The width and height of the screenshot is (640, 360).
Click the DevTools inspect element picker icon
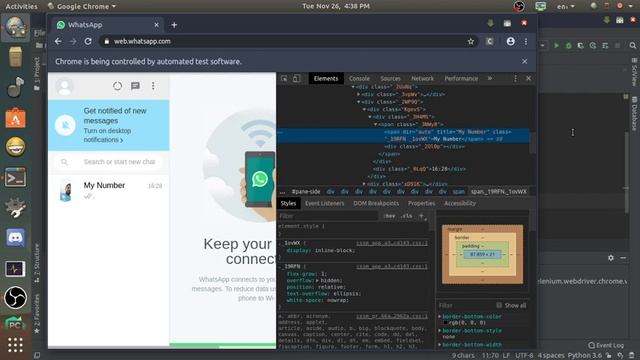[x=284, y=78]
